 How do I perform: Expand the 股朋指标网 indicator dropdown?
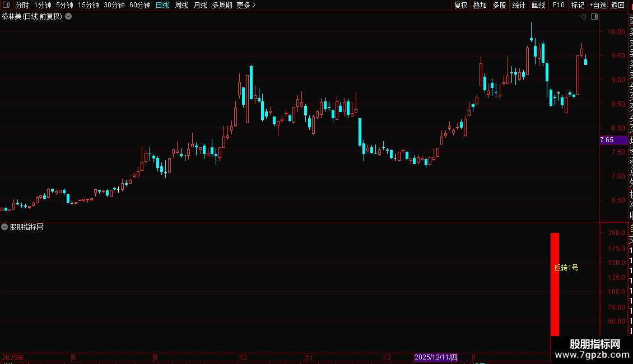tap(4, 227)
